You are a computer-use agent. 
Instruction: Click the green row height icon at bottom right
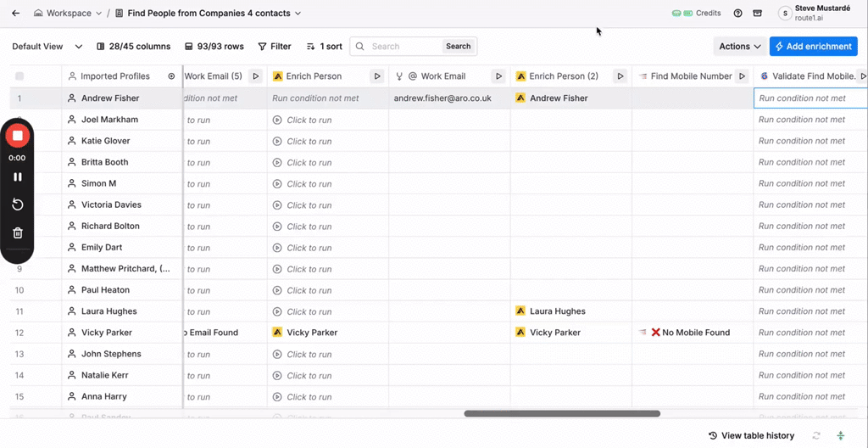[x=840, y=435]
